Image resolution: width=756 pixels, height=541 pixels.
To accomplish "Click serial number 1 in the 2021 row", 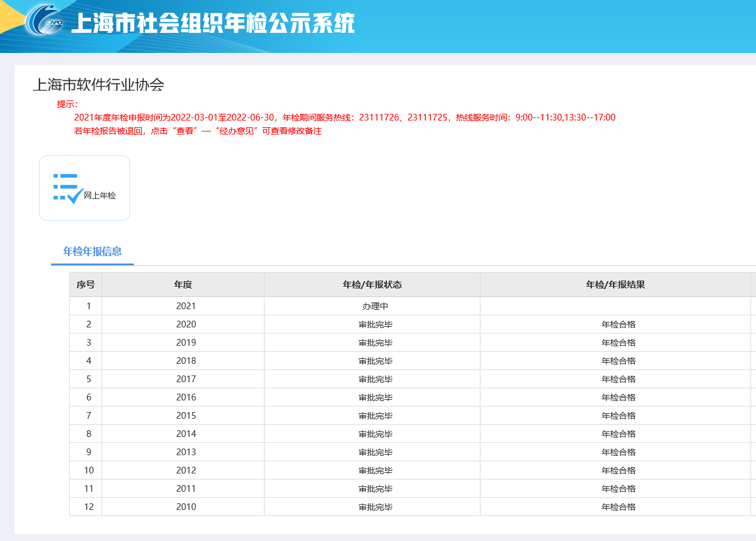I will [89, 306].
